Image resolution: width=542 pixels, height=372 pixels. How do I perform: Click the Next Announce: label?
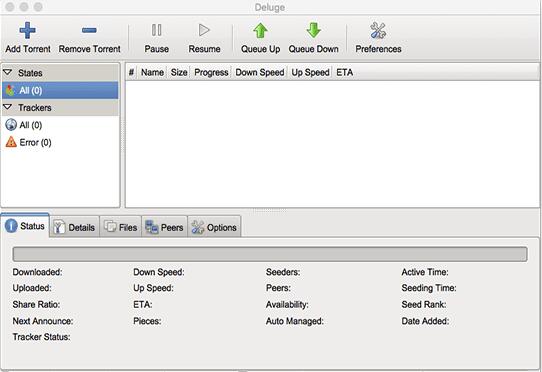pos(43,321)
